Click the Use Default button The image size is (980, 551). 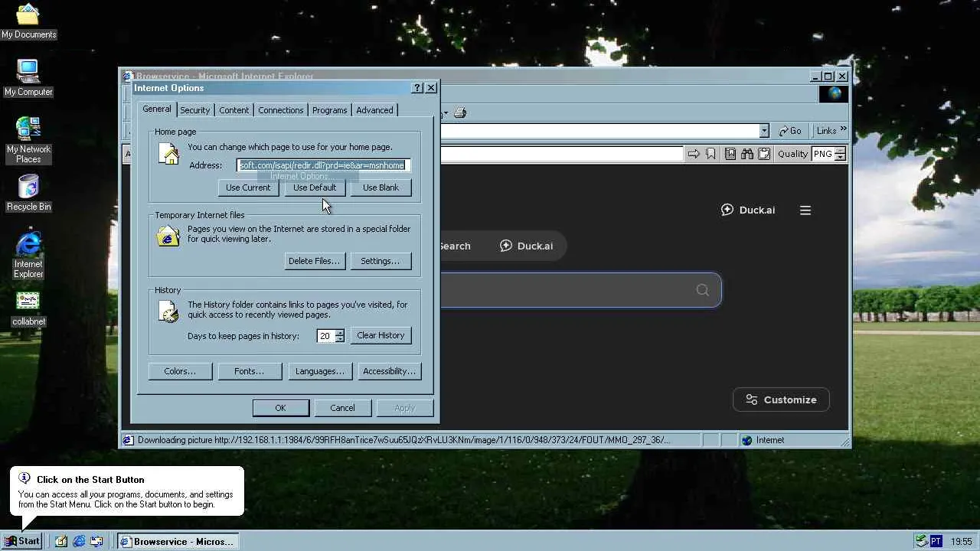click(x=315, y=187)
